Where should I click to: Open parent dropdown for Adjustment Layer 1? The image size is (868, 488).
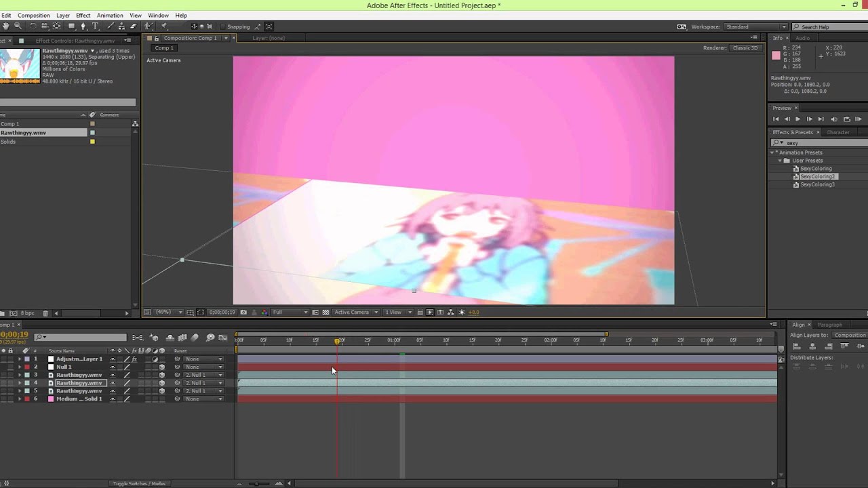pyautogui.click(x=203, y=359)
